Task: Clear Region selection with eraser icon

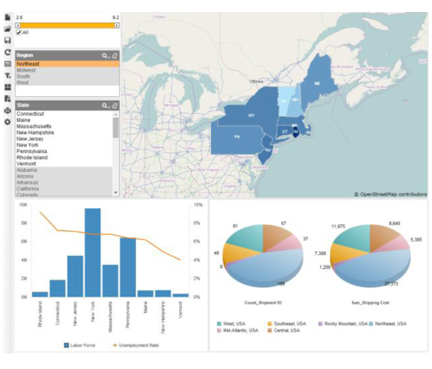Action: pos(114,55)
